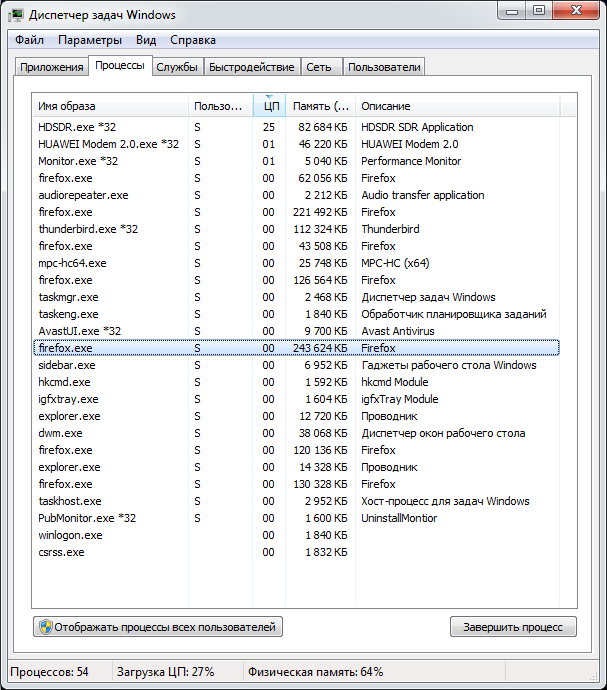Select firefox.exe using 62 056 КБ
Screen dimensions: 607x690
[x=296, y=178]
